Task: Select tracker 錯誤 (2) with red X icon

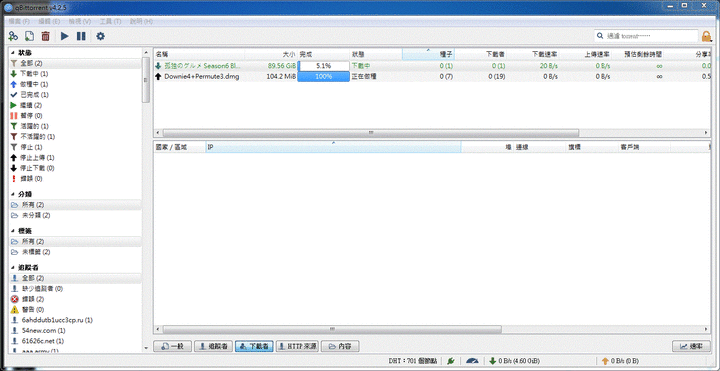Action: 75,299
